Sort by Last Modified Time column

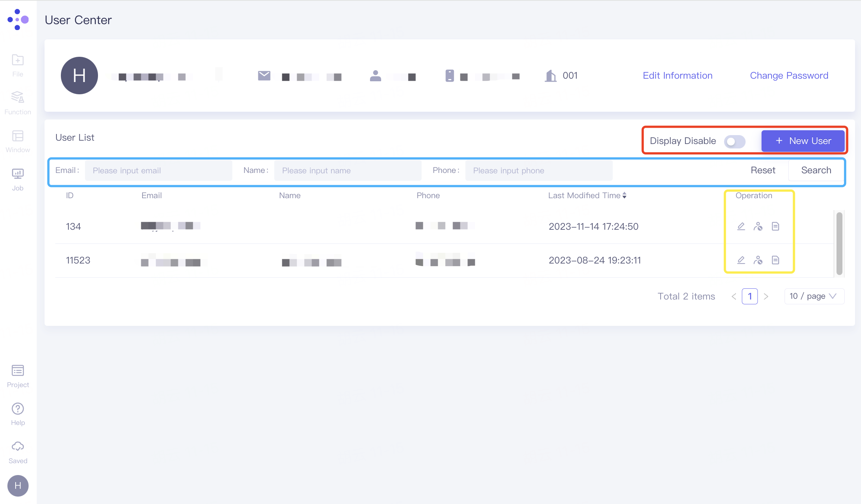point(587,196)
